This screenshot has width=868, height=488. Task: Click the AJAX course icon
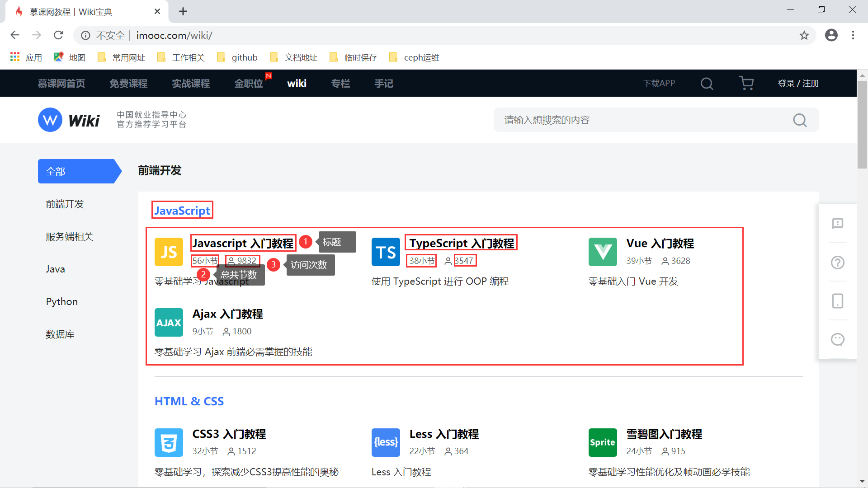[169, 322]
